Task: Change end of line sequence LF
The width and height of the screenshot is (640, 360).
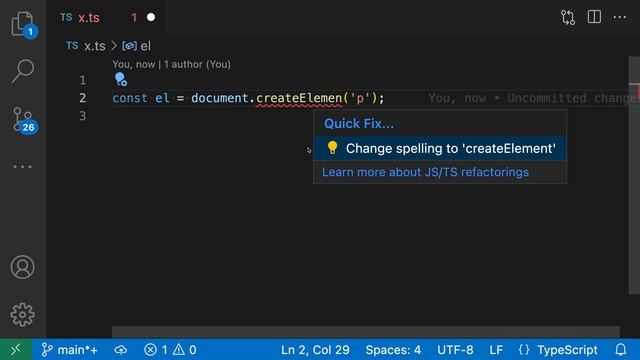Action: tap(496, 350)
